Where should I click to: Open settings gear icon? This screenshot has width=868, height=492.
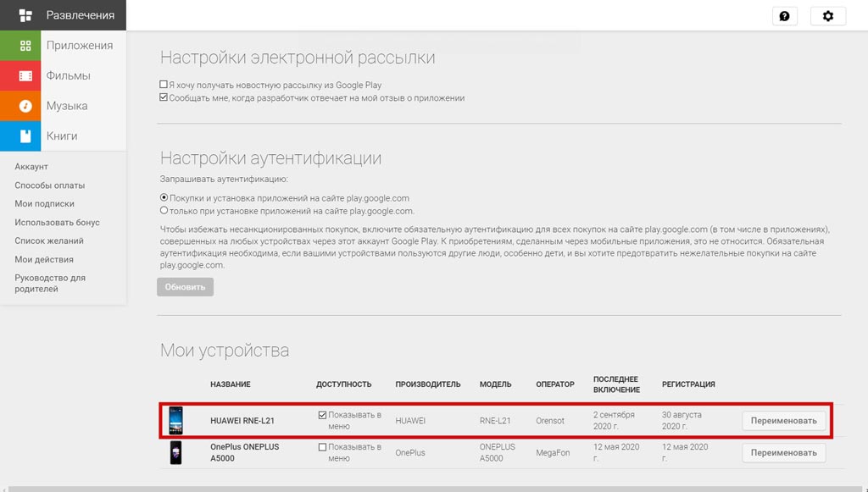(827, 16)
